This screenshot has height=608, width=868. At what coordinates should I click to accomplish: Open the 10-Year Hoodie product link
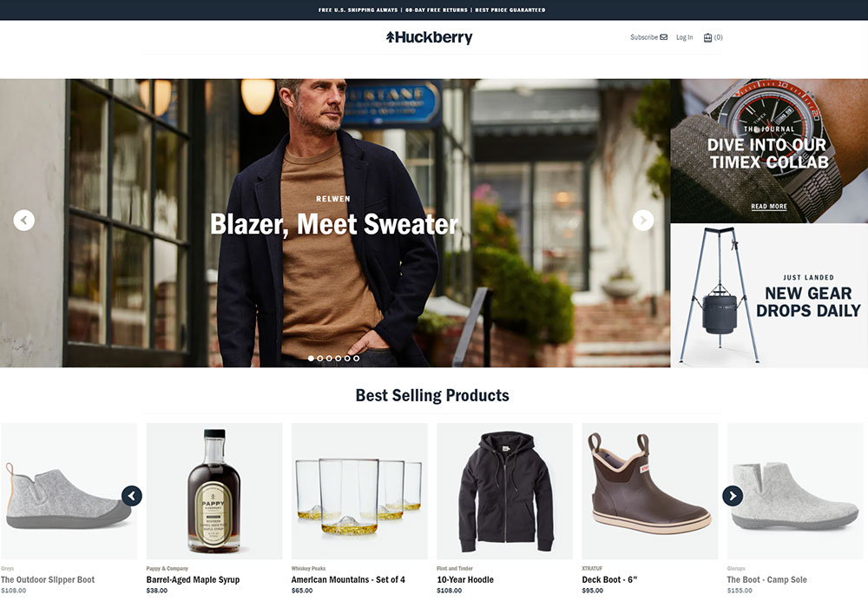[465, 579]
